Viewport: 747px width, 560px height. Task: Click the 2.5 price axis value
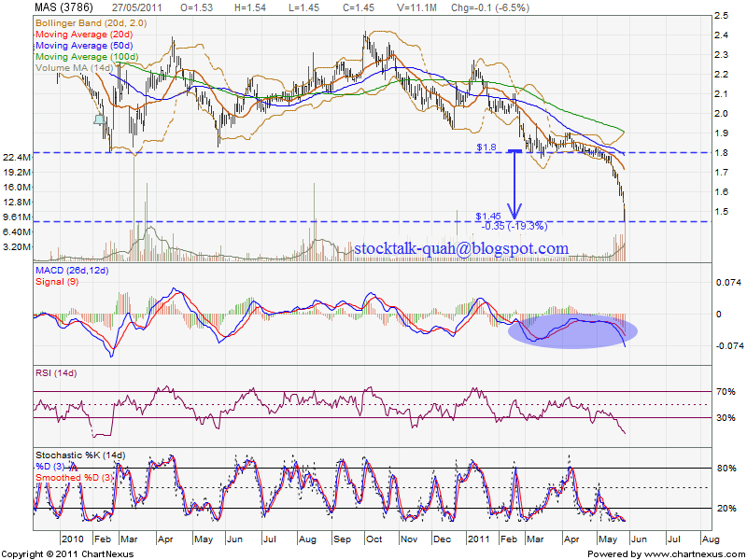[x=721, y=16]
